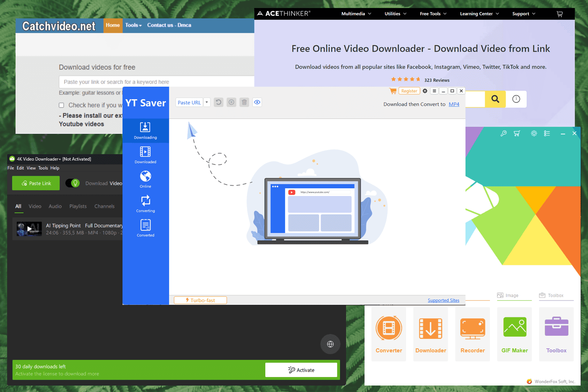Click the trash icon in YT Saver's toolbar
Screen dimensions: 588x392
click(x=244, y=102)
